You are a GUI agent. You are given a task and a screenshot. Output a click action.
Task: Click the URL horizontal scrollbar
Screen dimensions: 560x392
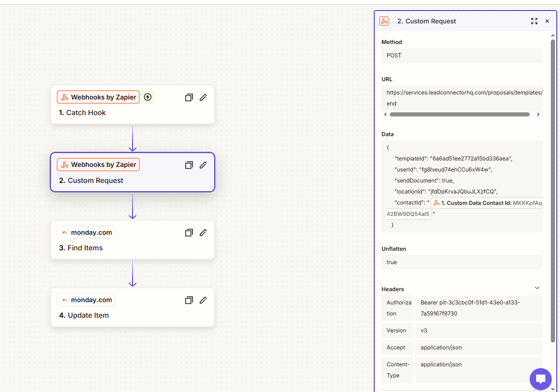click(x=460, y=115)
